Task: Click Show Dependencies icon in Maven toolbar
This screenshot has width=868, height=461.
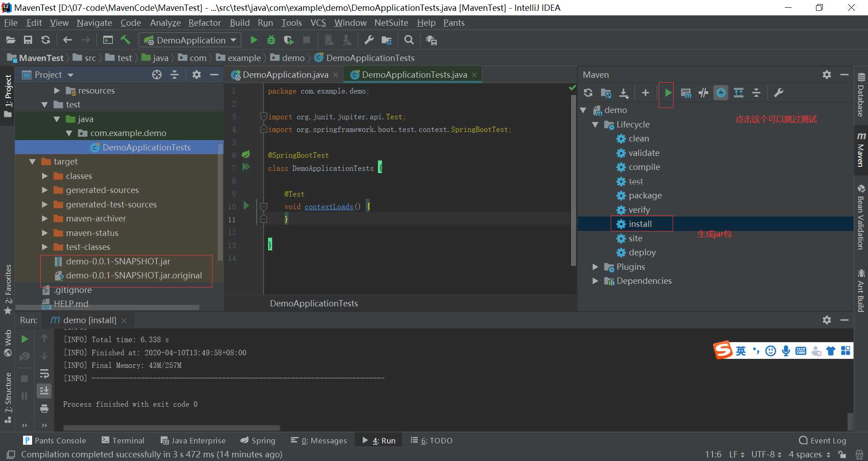Action: click(x=739, y=93)
